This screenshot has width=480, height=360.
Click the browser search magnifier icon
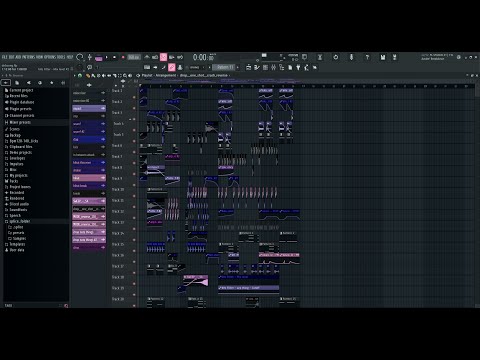(x=66, y=306)
